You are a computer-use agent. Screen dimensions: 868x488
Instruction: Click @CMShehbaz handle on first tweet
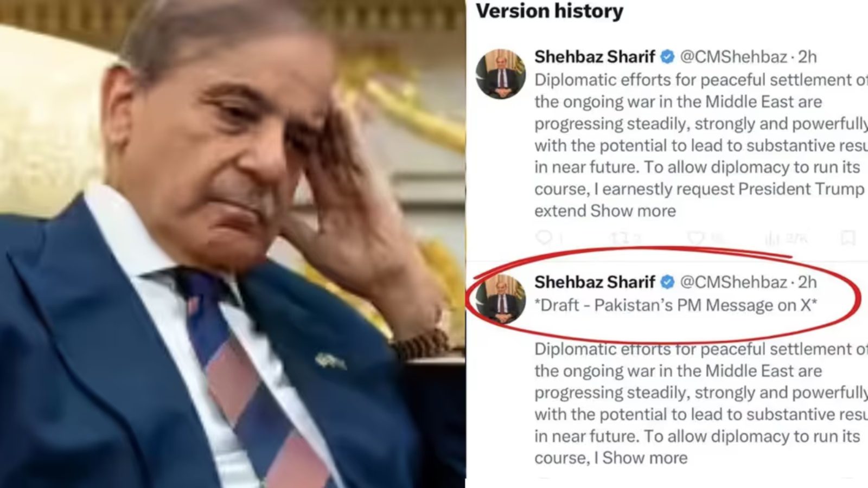(733, 56)
